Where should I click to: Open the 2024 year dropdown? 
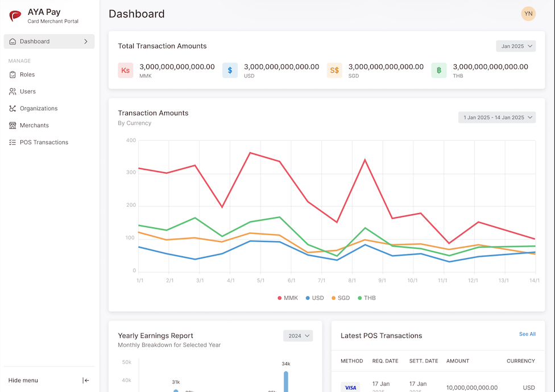pyautogui.click(x=298, y=336)
